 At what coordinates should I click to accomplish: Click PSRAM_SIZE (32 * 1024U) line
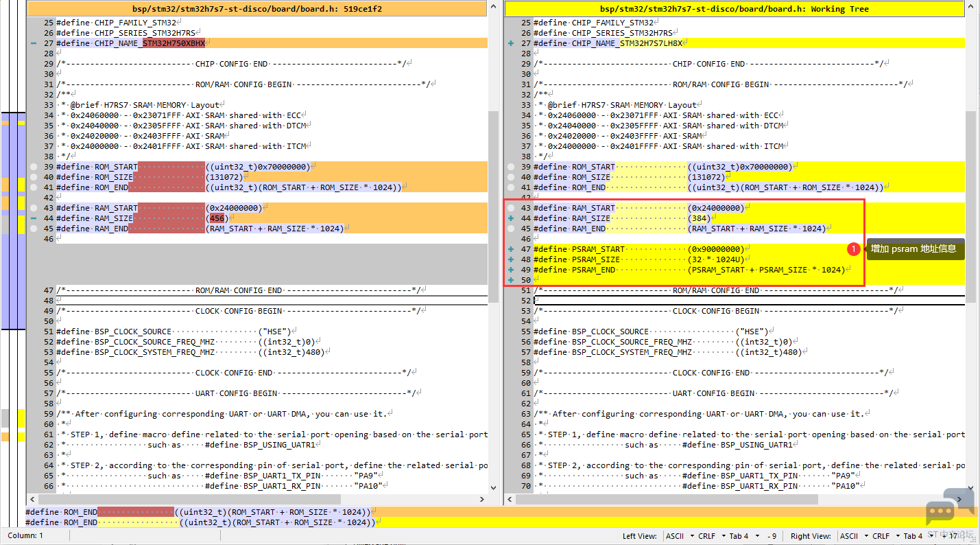coord(749,259)
